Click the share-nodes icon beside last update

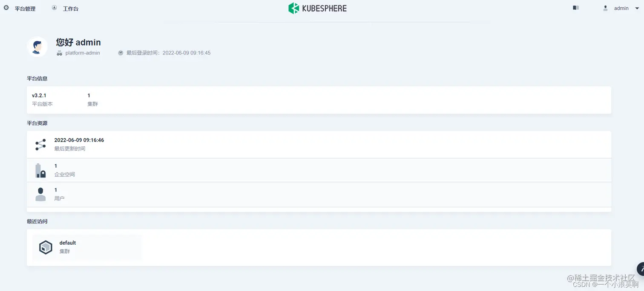click(40, 145)
